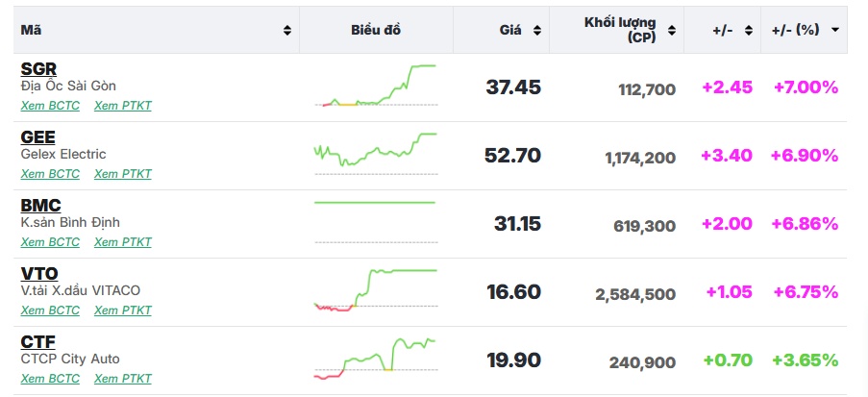Sort by the +/- change column arrows
868x397 pixels.
click(x=748, y=31)
